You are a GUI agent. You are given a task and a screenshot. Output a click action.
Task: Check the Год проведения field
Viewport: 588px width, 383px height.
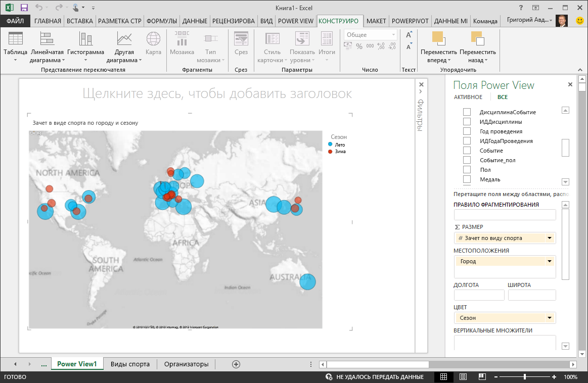tap(467, 131)
